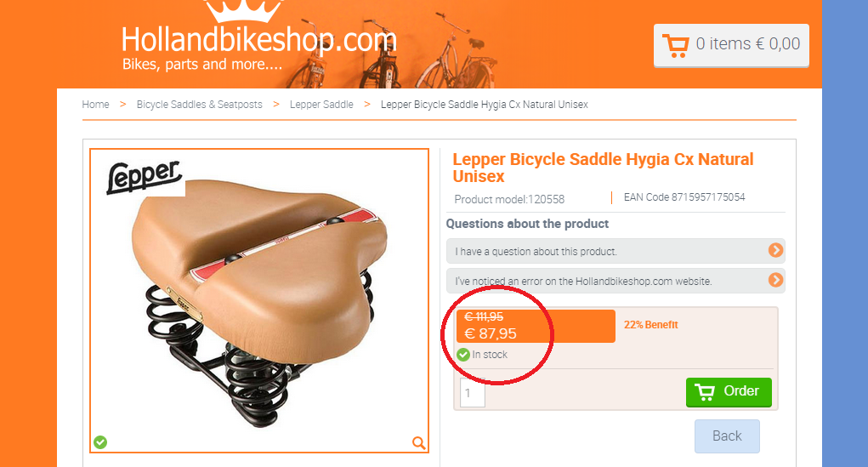This screenshot has width=868, height=467.
Task: Click the orange € 87,95 price box
Action: tap(536, 326)
